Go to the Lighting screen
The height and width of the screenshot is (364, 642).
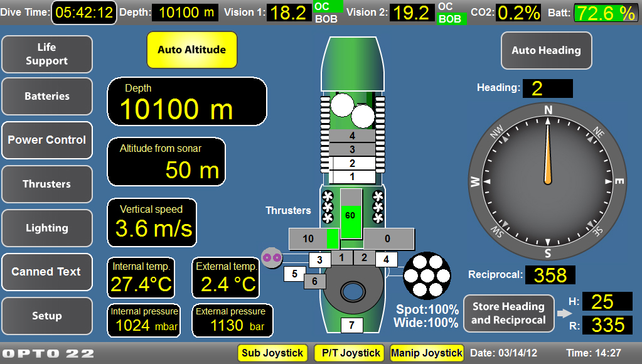tap(47, 228)
